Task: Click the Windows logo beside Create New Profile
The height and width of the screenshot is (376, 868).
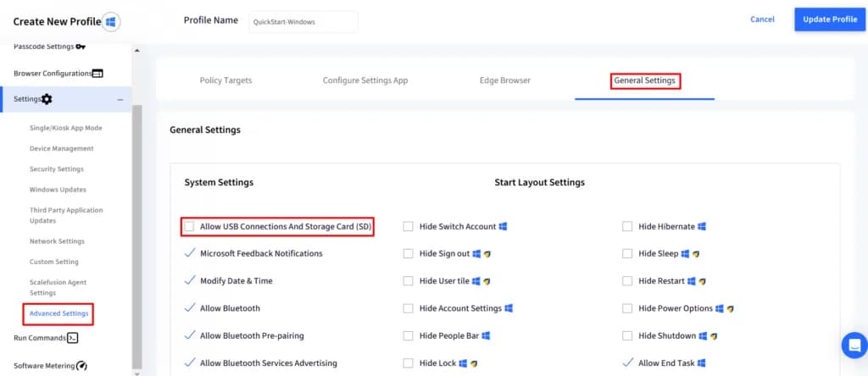Action: 111,21
